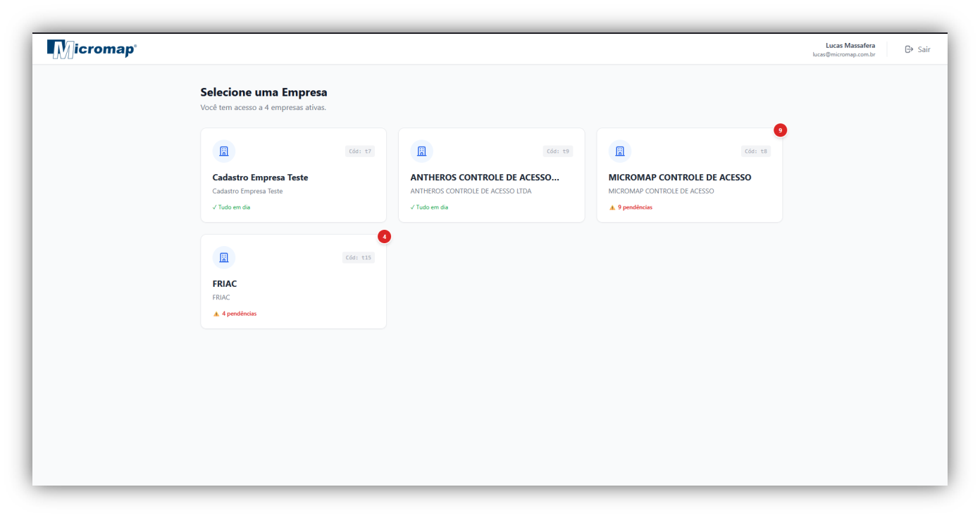This screenshot has height=518, width=980.
Task: Open ANTHEROS CONTROLE DE ACESSO company title
Action: (x=485, y=178)
